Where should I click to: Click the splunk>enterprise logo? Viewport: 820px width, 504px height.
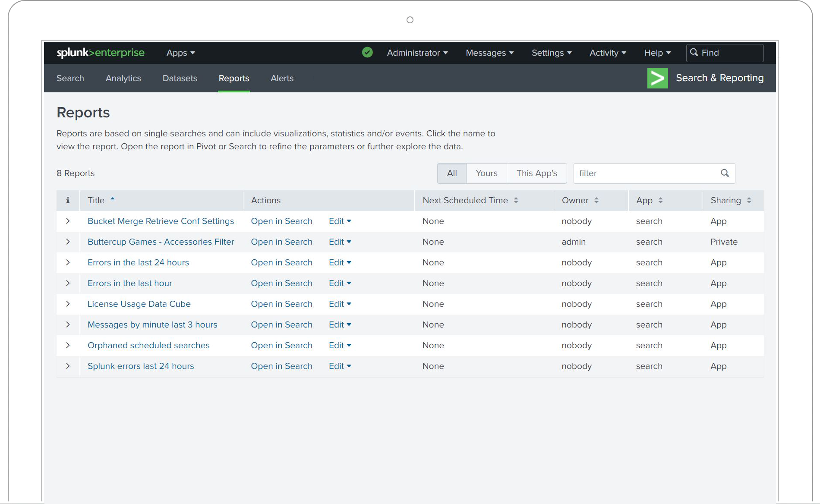pyautogui.click(x=100, y=52)
